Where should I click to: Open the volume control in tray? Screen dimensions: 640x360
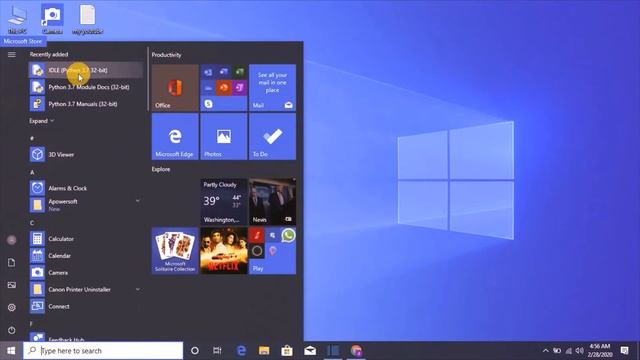[x=580, y=351]
